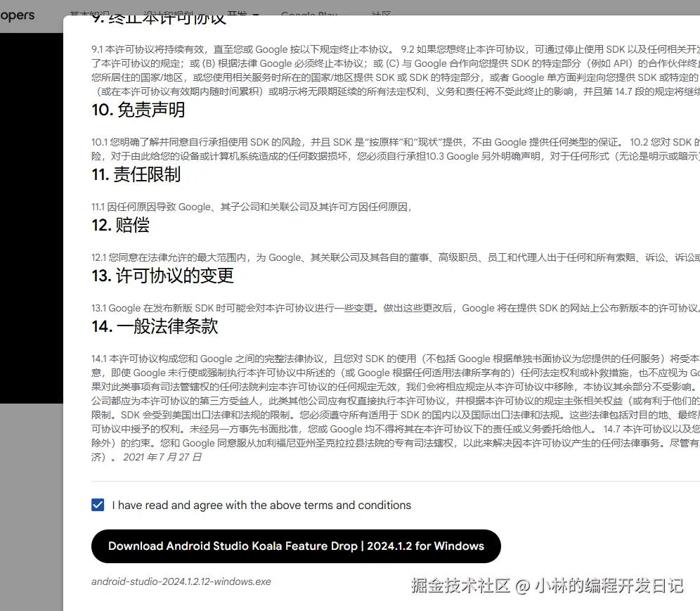
Task: Select heading '11. 责任限制'
Action: point(136,174)
